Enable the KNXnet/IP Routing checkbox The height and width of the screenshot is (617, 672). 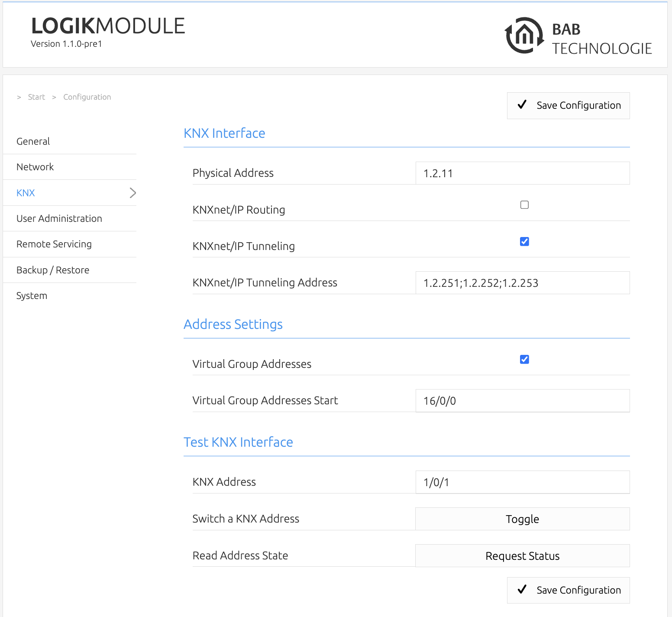[x=524, y=205]
